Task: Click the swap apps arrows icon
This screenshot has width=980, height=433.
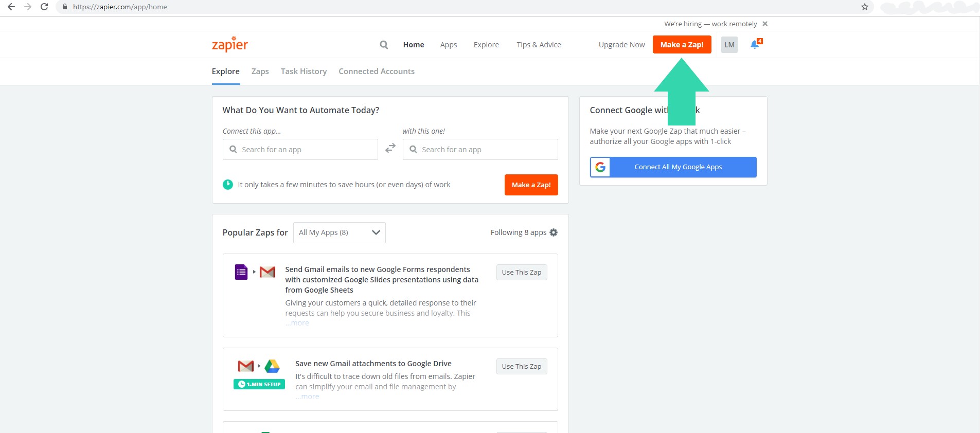Action: (x=390, y=148)
